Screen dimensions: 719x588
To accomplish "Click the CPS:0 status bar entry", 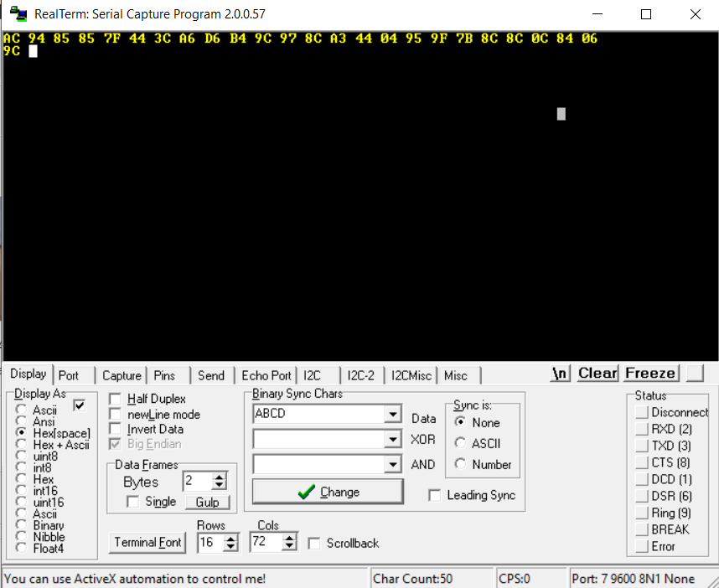I will coord(530,579).
